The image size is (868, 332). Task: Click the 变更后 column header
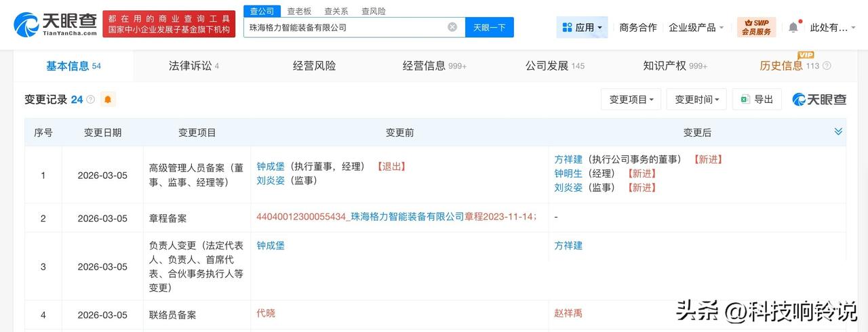[697, 133]
